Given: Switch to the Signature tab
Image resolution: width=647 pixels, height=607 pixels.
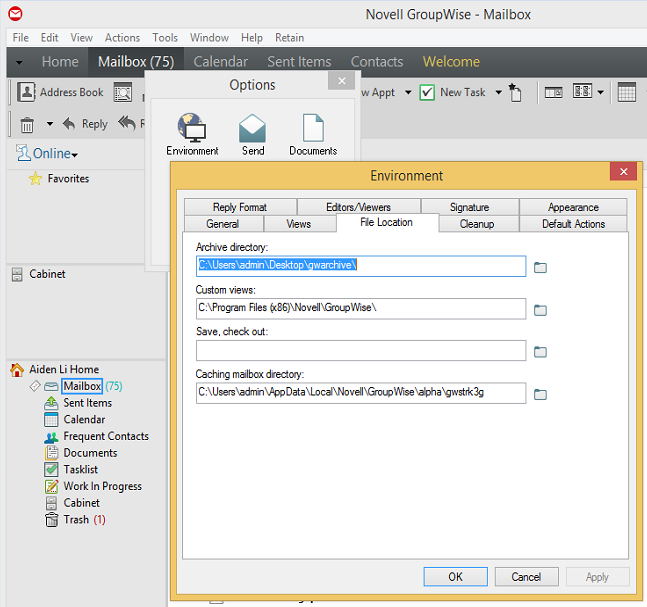Looking at the screenshot, I should 469,207.
